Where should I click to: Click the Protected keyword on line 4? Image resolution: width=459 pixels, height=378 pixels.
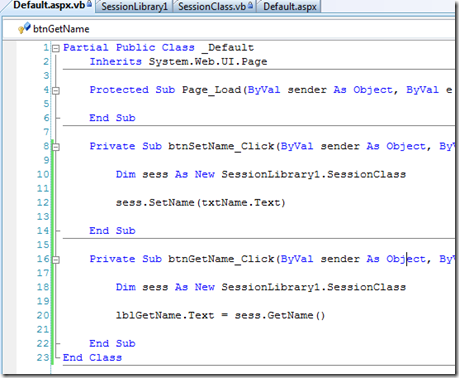pos(119,90)
